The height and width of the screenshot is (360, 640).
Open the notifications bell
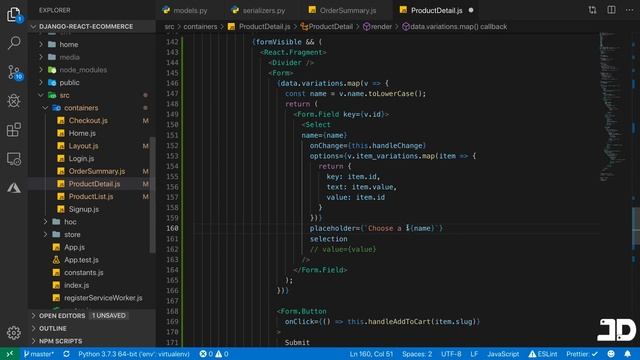(x=627, y=354)
